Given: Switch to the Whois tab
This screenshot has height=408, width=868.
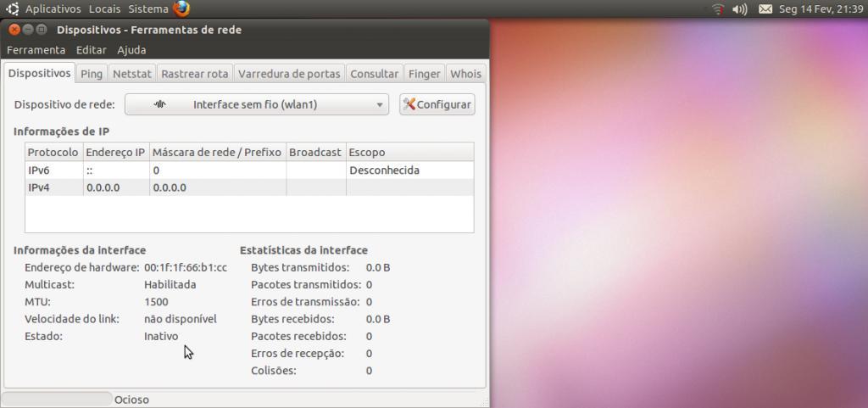Looking at the screenshot, I should (465, 74).
